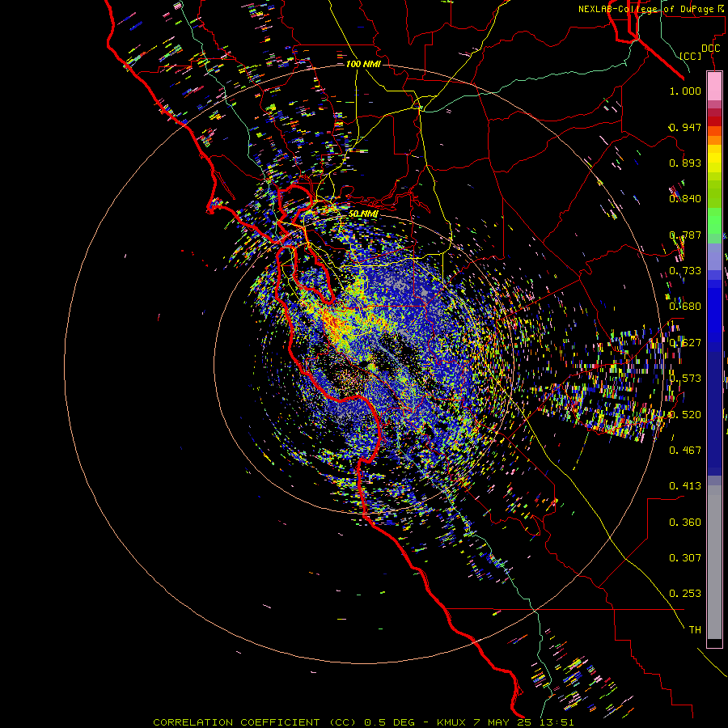
Task: Select the 0.360 scale value
Action: point(685,523)
